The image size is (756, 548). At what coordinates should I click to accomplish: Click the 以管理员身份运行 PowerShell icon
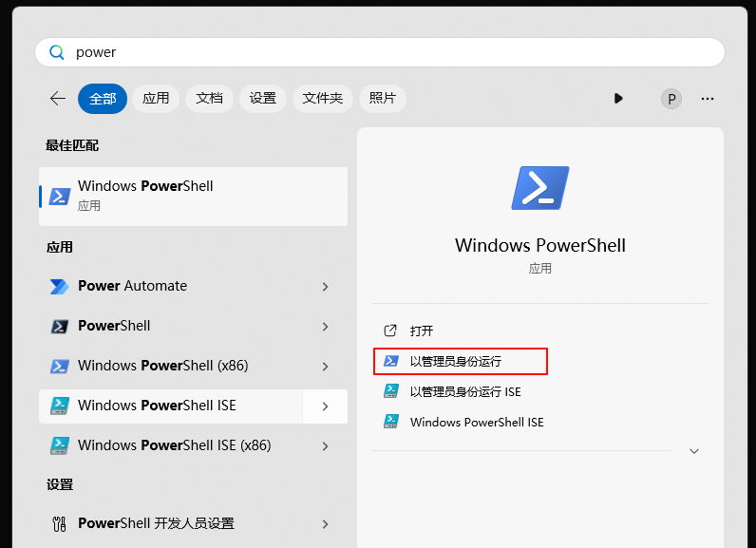pos(391,361)
